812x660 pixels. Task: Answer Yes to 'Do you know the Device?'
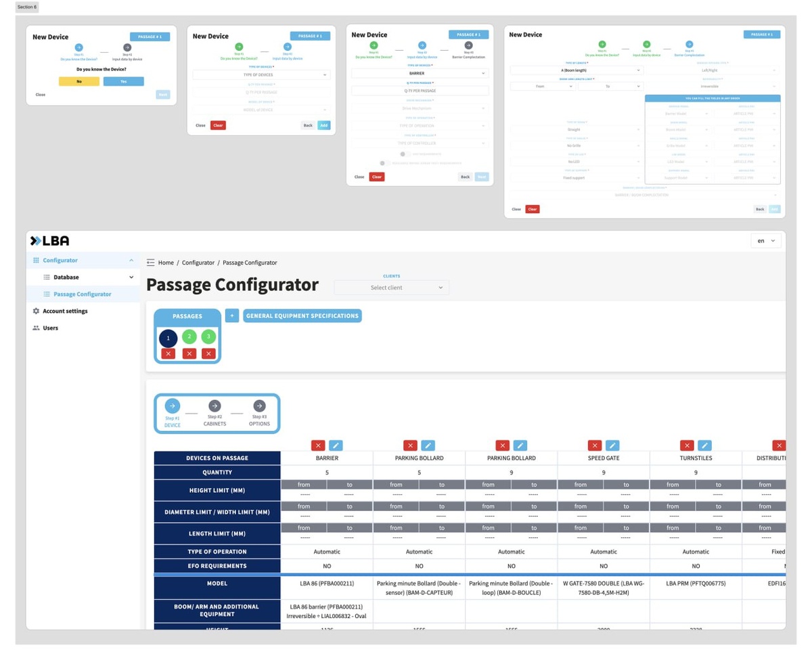pyautogui.click(x=123, y=81)
